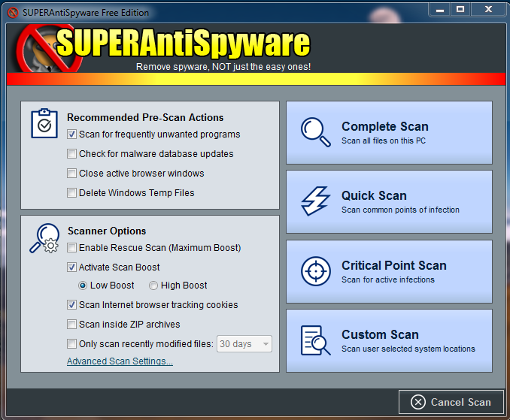Uncheck Activate Scan Boost
510x420 pixels.
pyautogui.click(x=71, y=267)
